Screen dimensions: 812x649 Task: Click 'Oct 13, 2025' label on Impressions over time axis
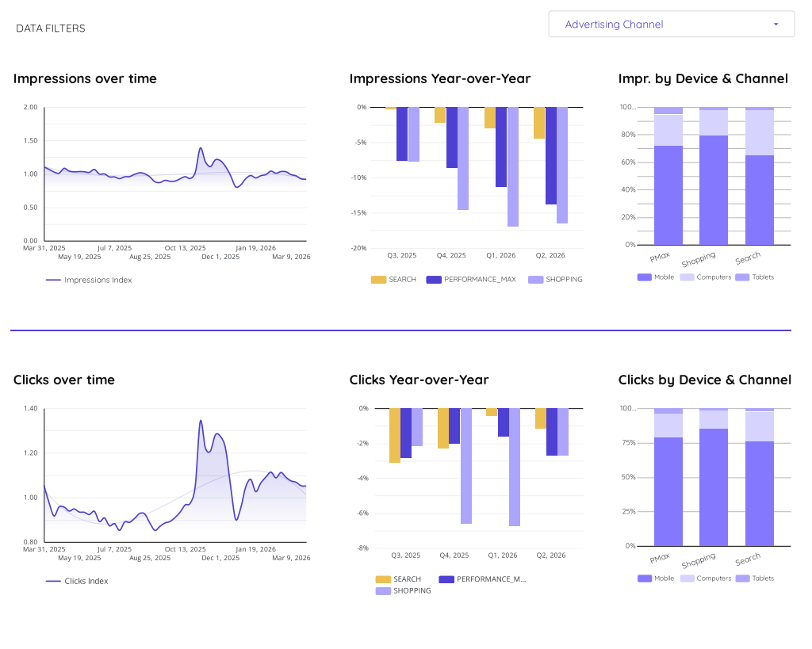point(185,248)
